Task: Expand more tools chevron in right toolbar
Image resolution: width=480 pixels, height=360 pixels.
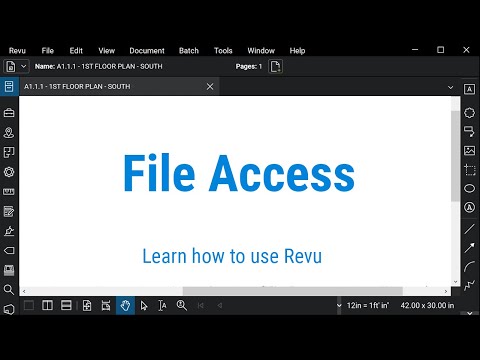Action: (x=469, y=313)
